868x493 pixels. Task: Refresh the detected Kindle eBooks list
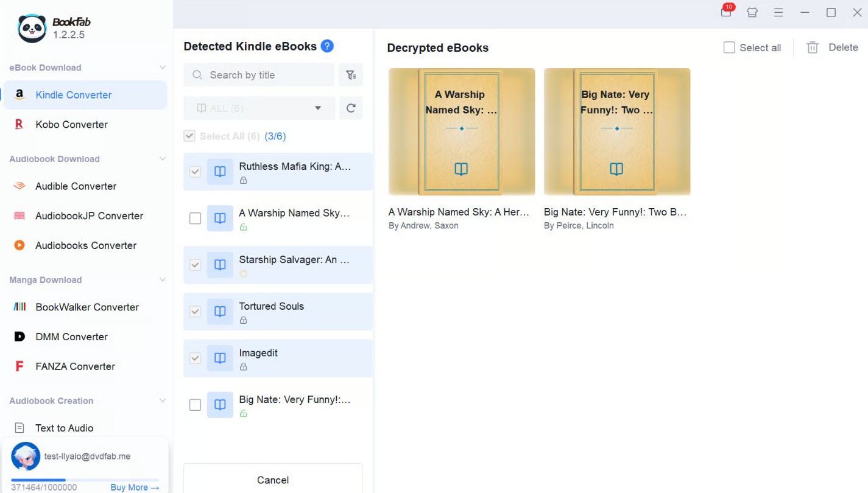351,108
